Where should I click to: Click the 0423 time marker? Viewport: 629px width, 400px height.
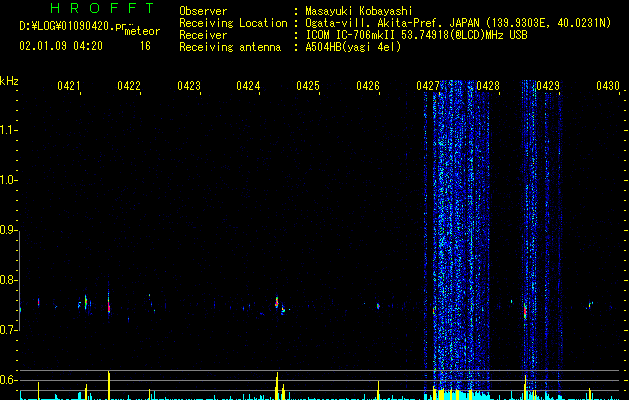[x=189, y=85]
